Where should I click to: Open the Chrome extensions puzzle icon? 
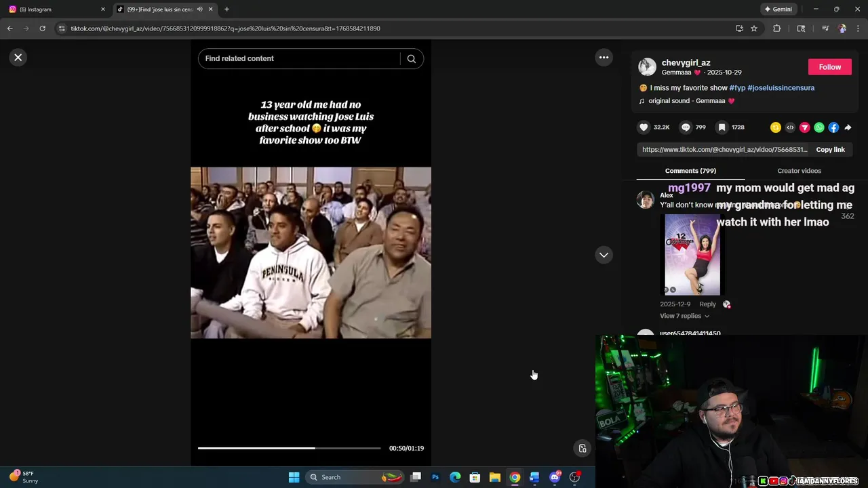[x=777, y=28]
